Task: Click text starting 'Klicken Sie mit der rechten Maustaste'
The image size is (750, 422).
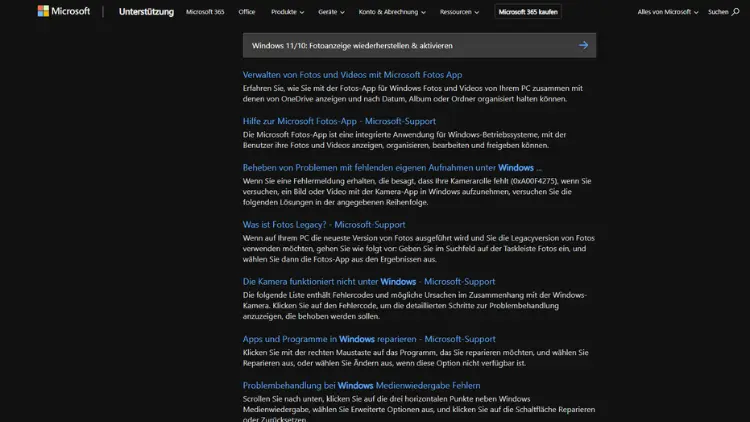Action: 415,357
